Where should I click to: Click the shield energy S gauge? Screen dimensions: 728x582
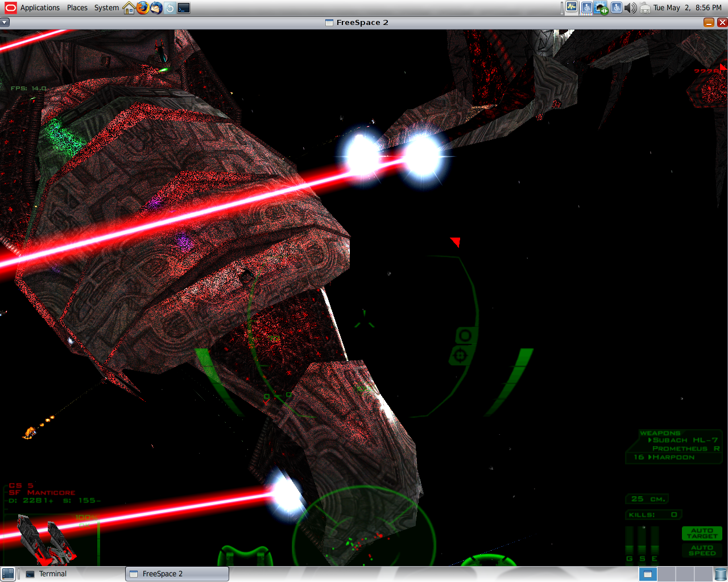(642, 543)
